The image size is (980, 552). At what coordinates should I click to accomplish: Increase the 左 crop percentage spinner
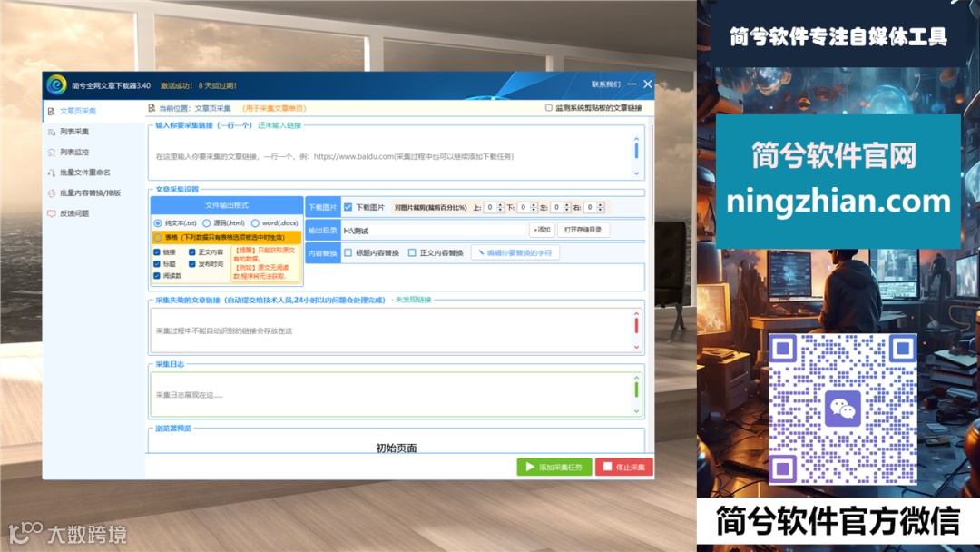point(567,205)
